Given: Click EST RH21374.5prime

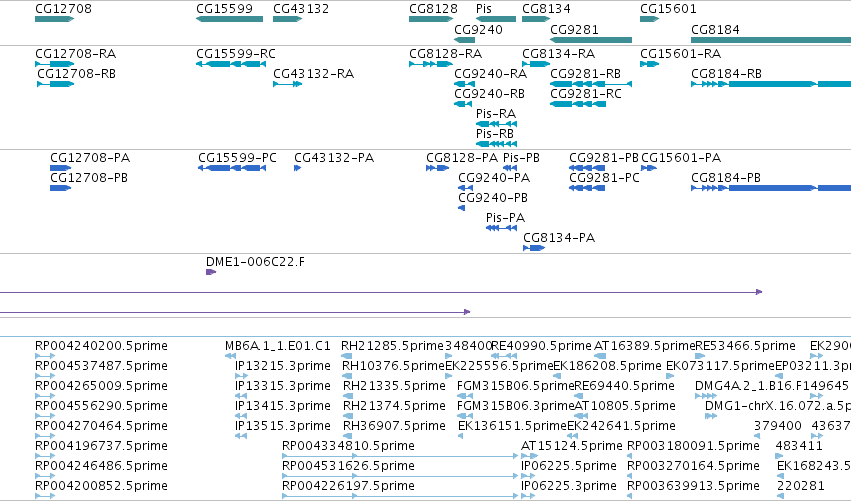Looking at the screenshot, I should tap(348, 417).
